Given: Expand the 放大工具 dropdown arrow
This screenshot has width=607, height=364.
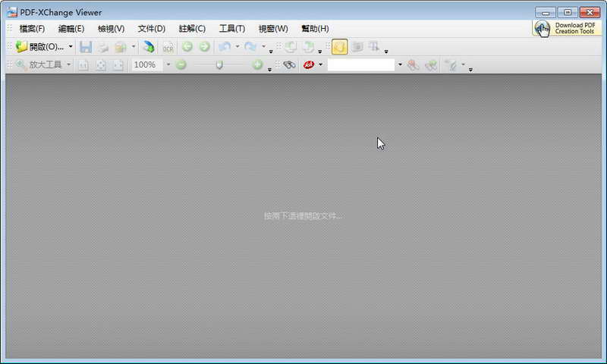Looking at the screenshot, I should (68, 64).
